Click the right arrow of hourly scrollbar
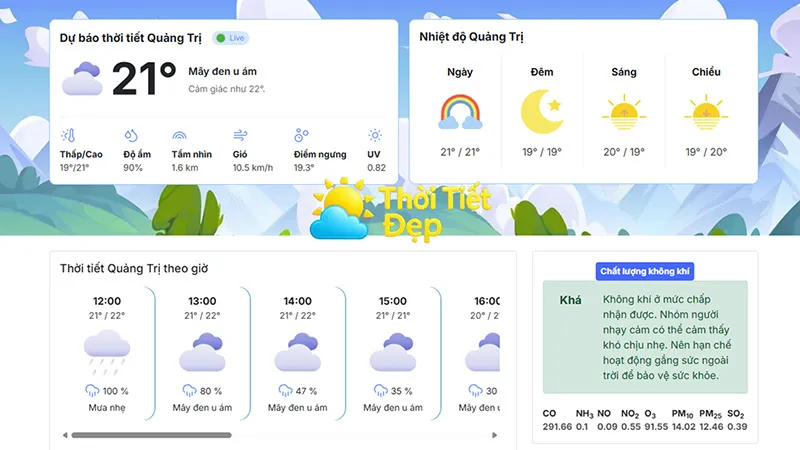 click(495, 435)
